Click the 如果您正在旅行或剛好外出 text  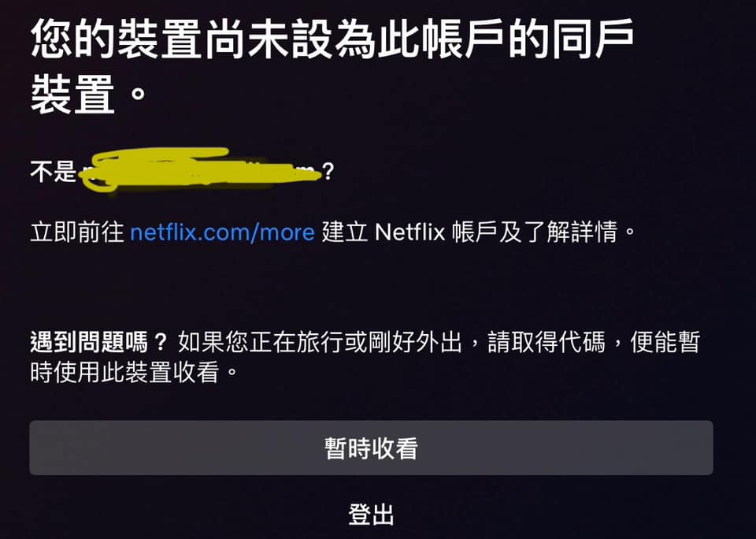pos(320,343)
